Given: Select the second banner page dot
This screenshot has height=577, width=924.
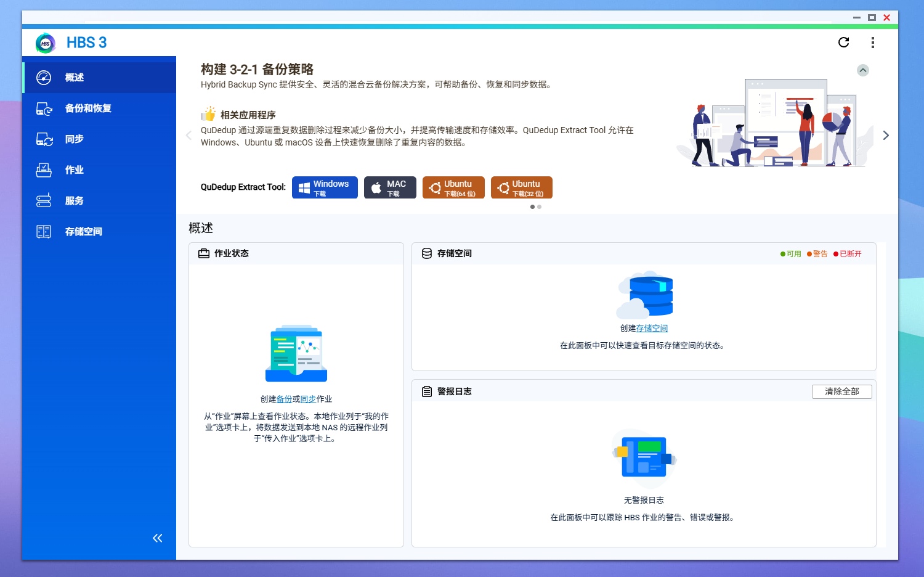Looking at the screenshot, I should (540, 207).
